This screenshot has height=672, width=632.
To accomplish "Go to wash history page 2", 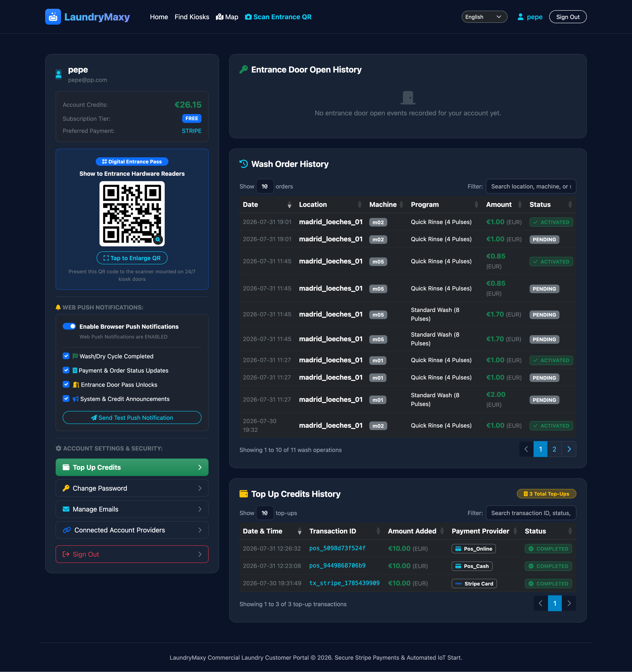I will pos(554,449).
